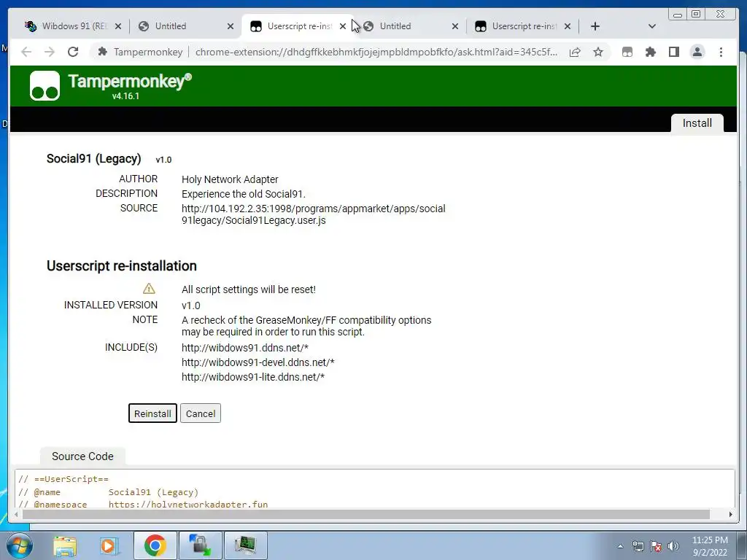Switch to the Wibdows 91 tab
Screen dimensions: 747x560
(74, 26)
